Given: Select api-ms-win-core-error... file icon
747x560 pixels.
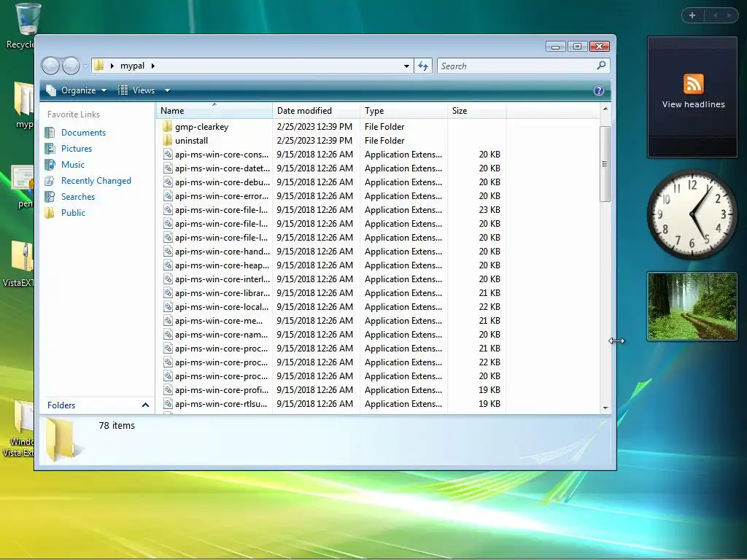Looking at the screenshot, I should tap(168, 195).
